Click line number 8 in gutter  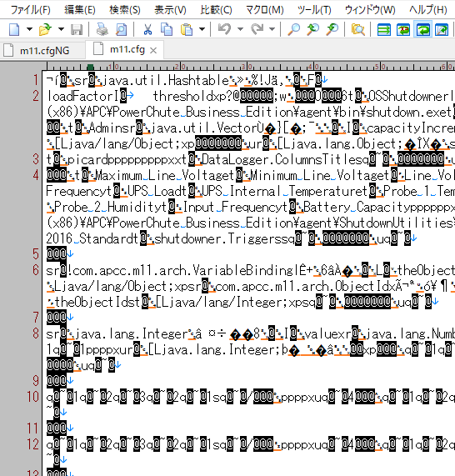pyautogui.click(x=36, y=333)
